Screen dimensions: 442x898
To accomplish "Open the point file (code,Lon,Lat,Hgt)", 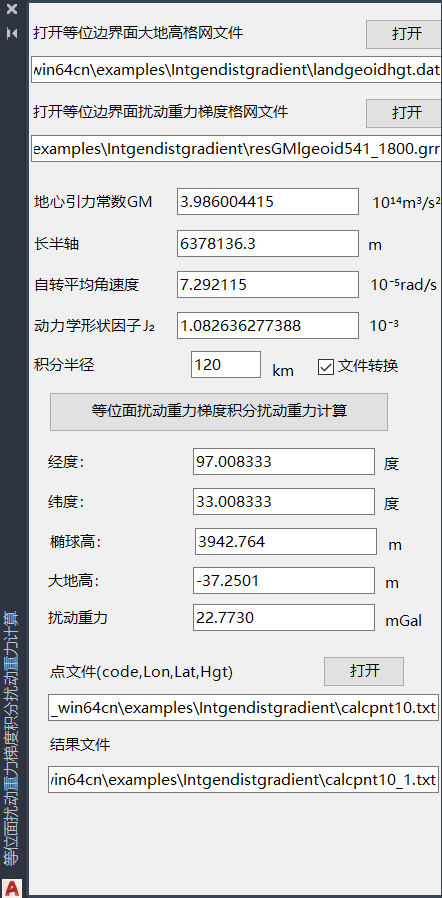I will [x=364, y=671].
